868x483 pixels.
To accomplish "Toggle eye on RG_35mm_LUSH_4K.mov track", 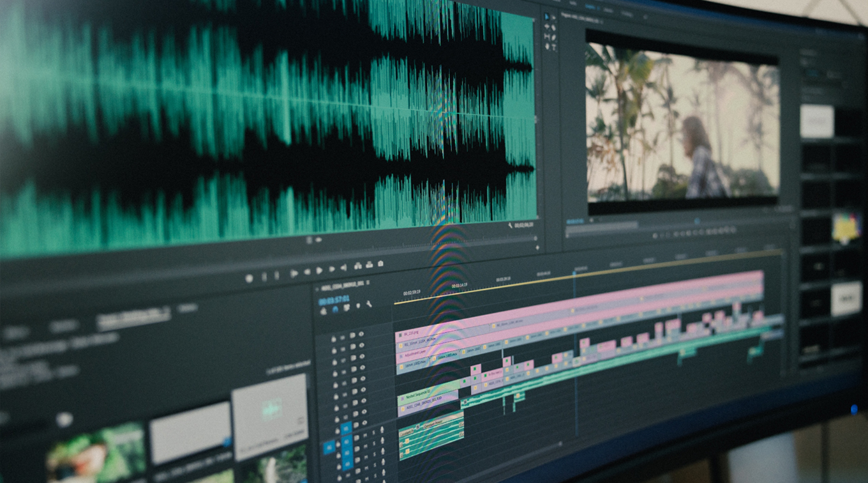I will [x=362, y=345].
